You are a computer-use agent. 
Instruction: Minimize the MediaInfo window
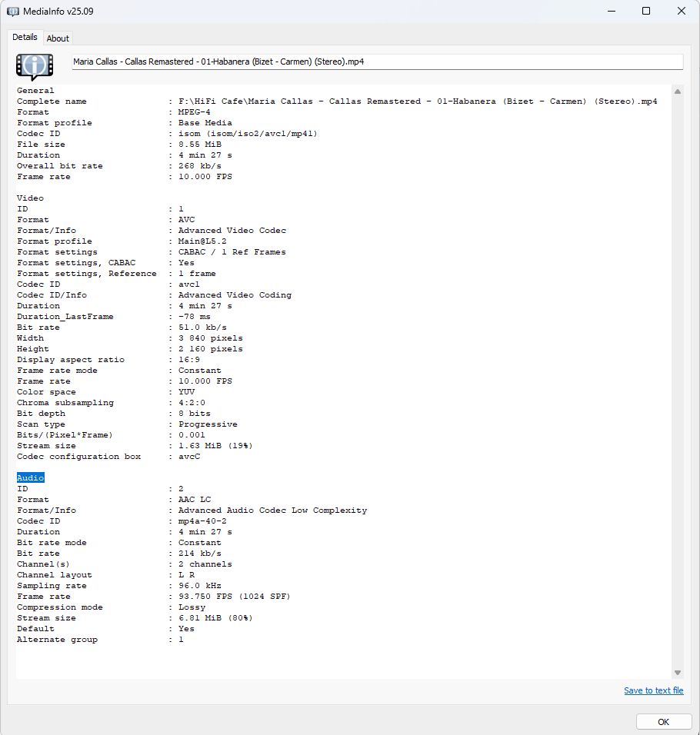pyautogui.click(x=612, y=11)
